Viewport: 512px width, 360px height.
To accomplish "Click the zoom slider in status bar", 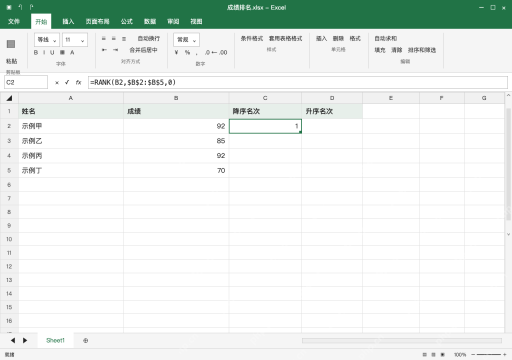I will coord(488,355).
